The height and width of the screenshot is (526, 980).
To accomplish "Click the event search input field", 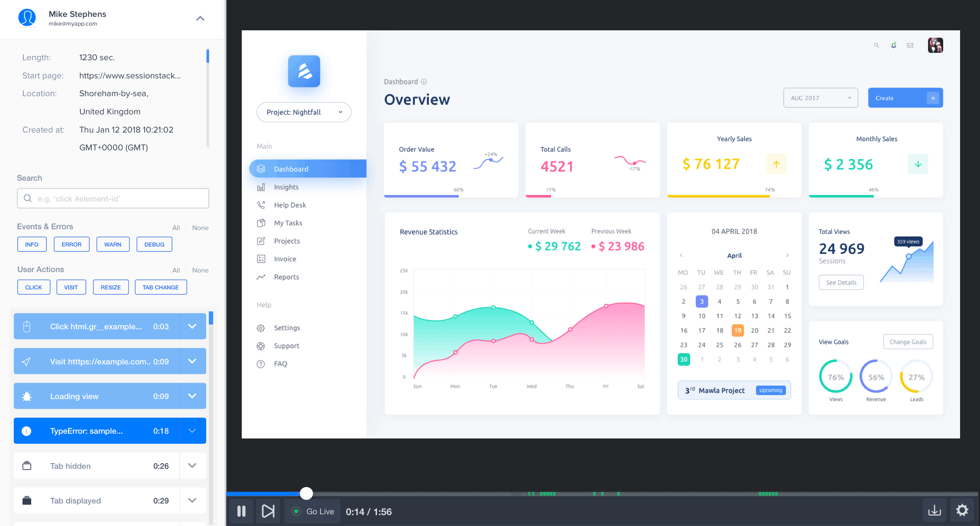I will click(x=113, y=198).
